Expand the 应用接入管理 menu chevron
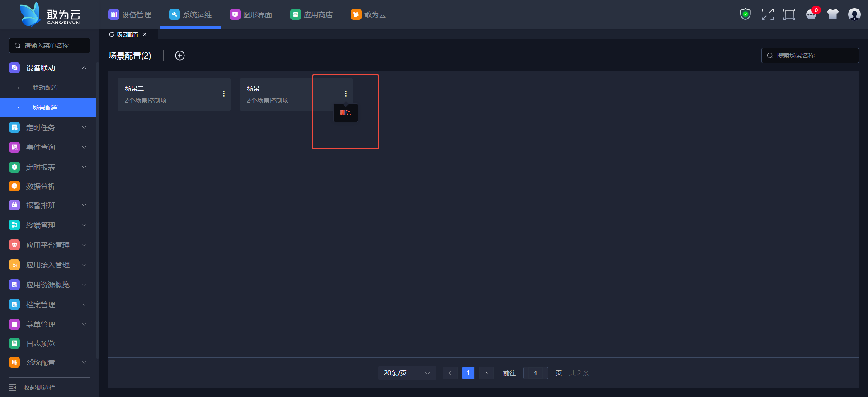868x397 pixels. click(x=84, y=265)
